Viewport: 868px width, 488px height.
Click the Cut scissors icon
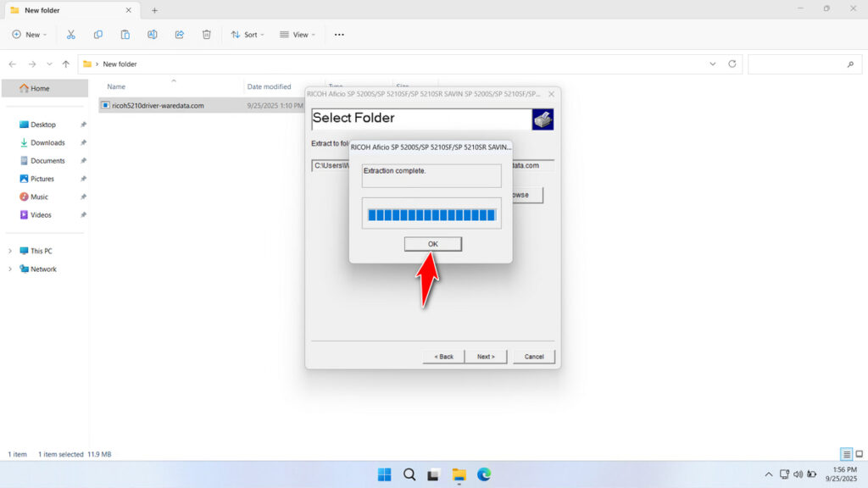pyautogui.click(x=71, y=34)
